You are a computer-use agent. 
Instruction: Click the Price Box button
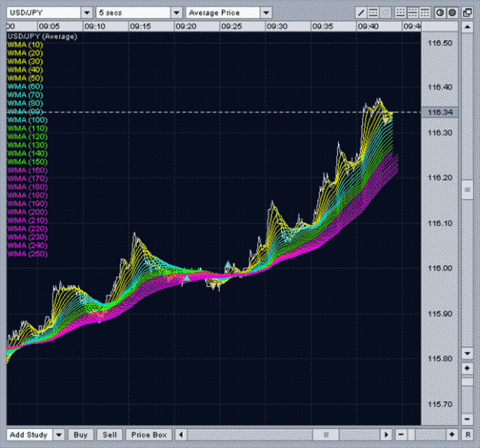click(x=149, y=435)
